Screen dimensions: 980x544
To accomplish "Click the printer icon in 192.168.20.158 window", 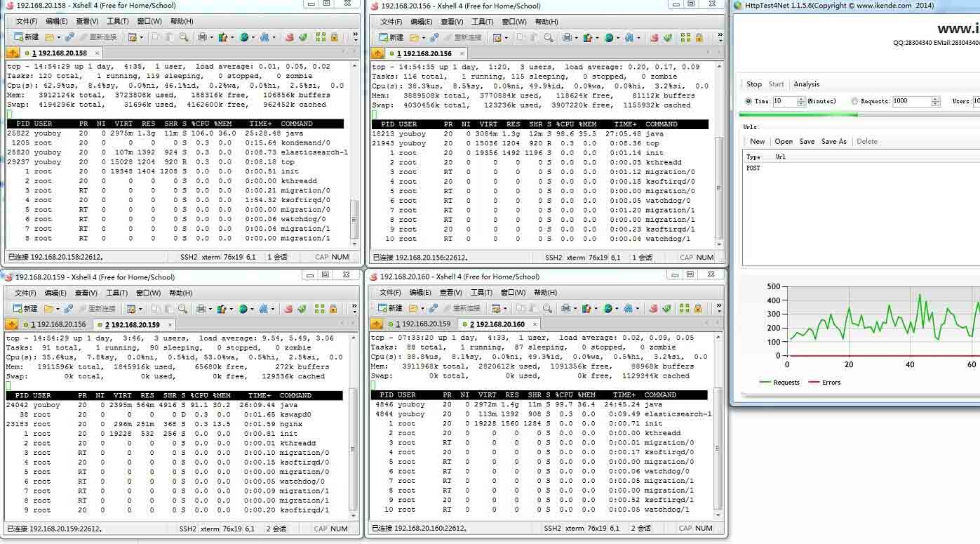I will pyautogui.click(x=202, y=37).
